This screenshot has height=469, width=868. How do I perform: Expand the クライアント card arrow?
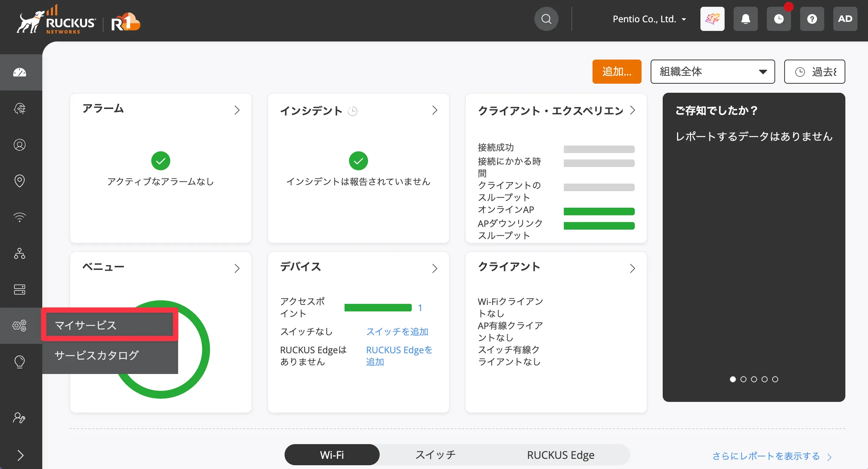pos(633,268)
